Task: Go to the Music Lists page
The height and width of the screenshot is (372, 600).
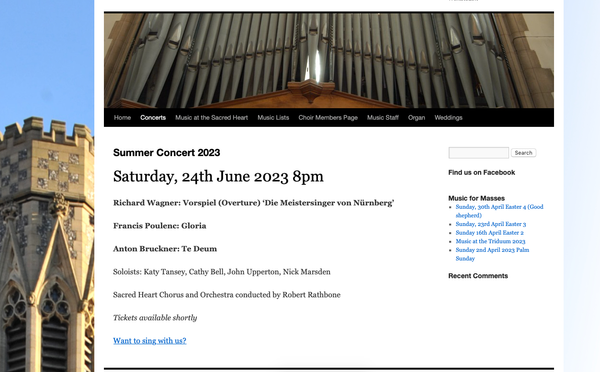Action: [273, 117]
